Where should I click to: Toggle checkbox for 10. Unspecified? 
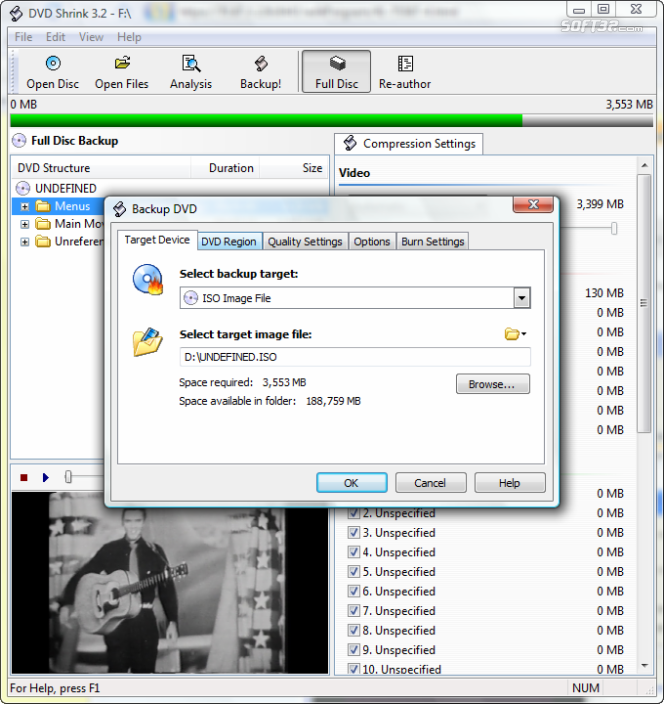point(354,669)
